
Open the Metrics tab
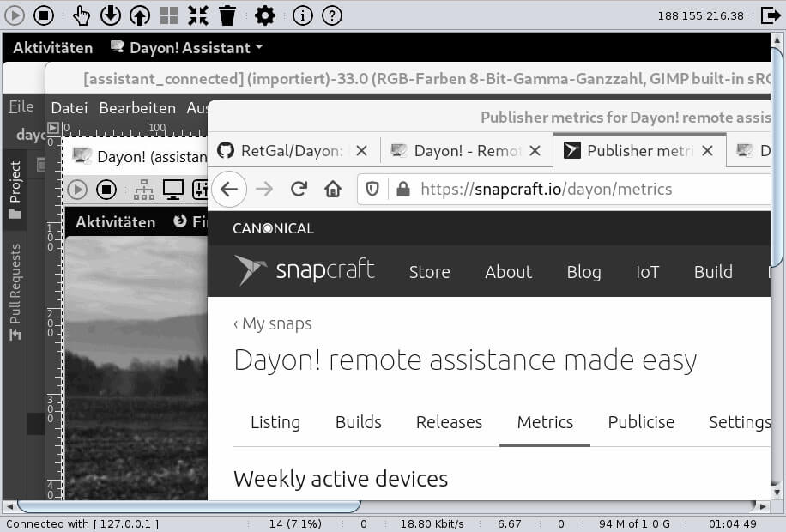pos(545,422)
